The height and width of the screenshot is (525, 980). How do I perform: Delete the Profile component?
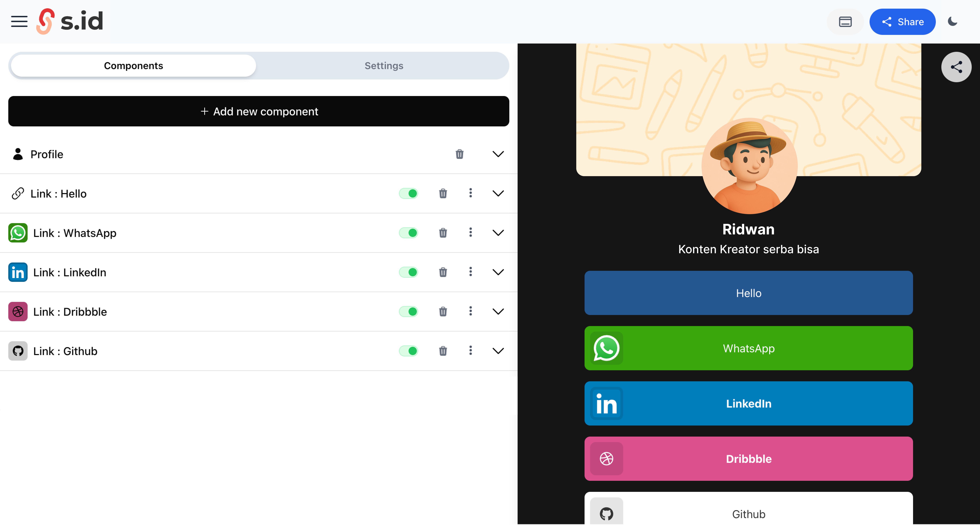pyautogui.click(x=460, y=154)
